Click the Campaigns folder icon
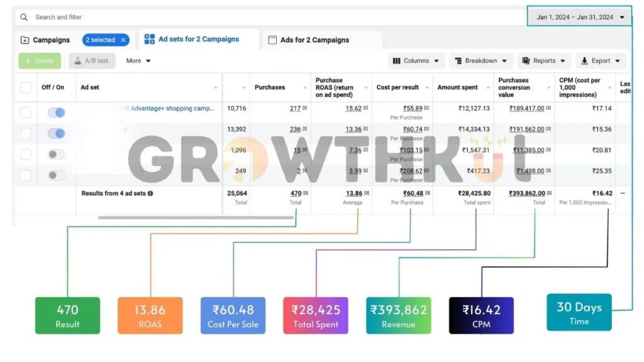Image resolution: width=644 pixels, height=362 pixels. click(x=25, y=40)
